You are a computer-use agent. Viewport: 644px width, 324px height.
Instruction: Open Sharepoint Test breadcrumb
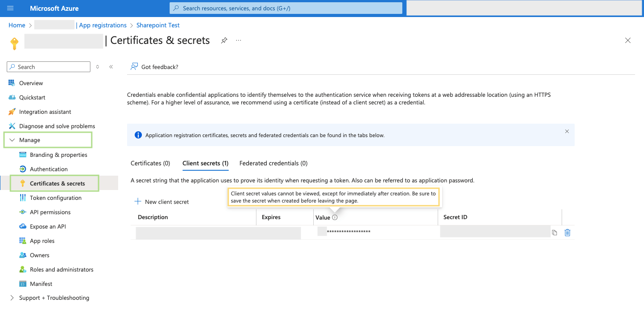tap(158, 25)
